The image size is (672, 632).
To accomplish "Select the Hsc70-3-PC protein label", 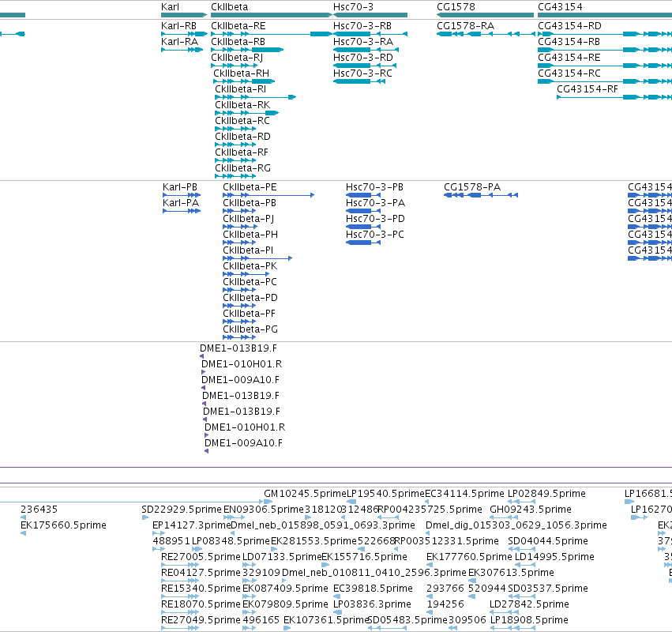I will (375, 235).
